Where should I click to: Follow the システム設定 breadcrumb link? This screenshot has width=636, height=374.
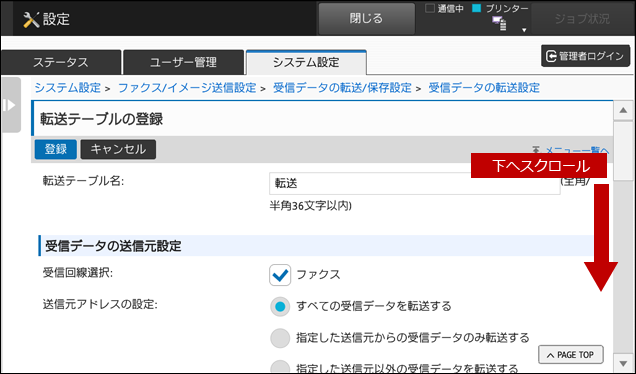click(x=67, y=88)
